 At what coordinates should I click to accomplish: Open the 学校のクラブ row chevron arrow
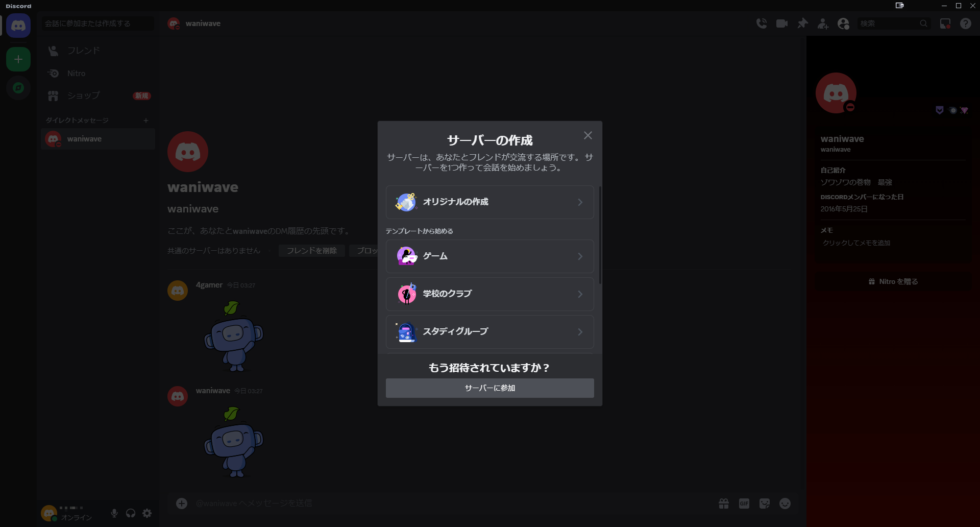[x=580, y=294]
